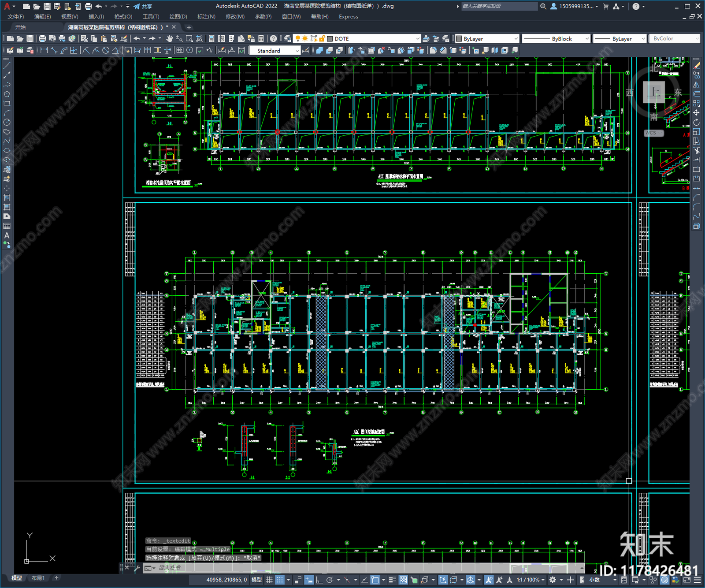This screenshot has height=588, width=705.
Task: Add a new drawing tab with the plus
Action: tap(189, 27)
